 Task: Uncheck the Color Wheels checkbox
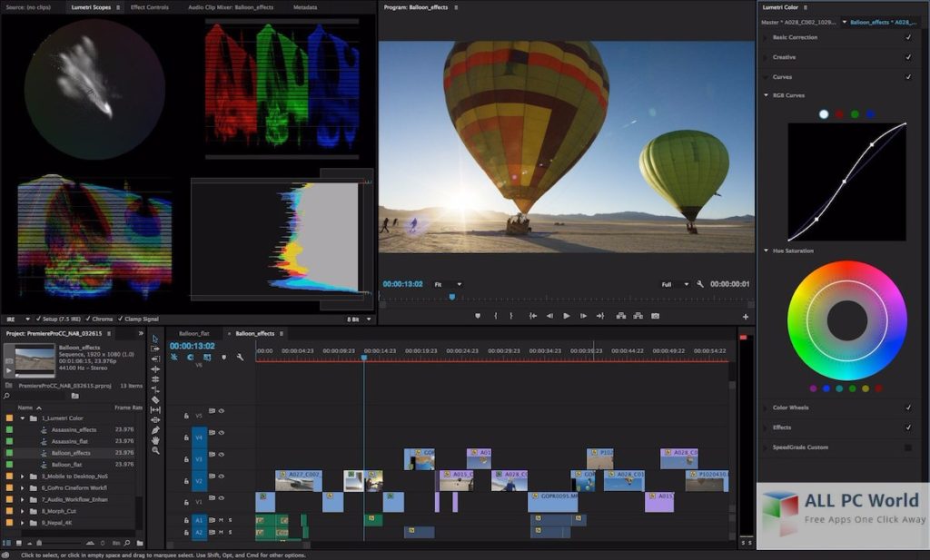coord(908,408)
